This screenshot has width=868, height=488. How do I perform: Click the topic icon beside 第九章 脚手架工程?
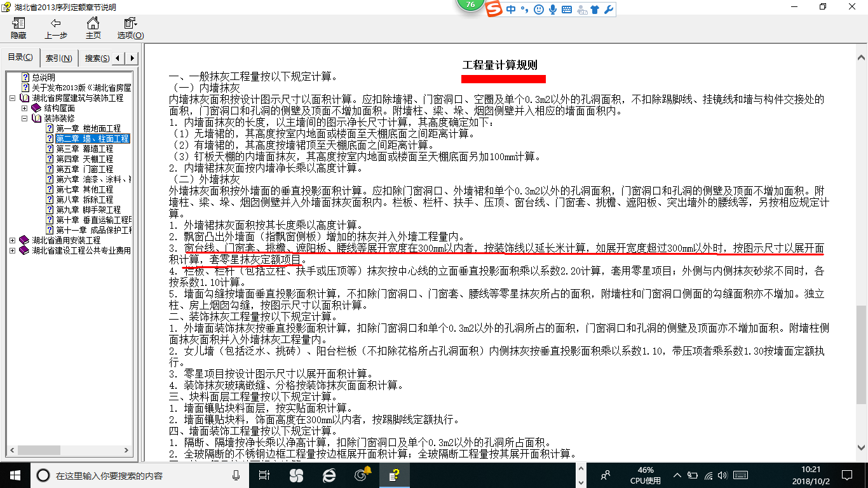[50, 210]
